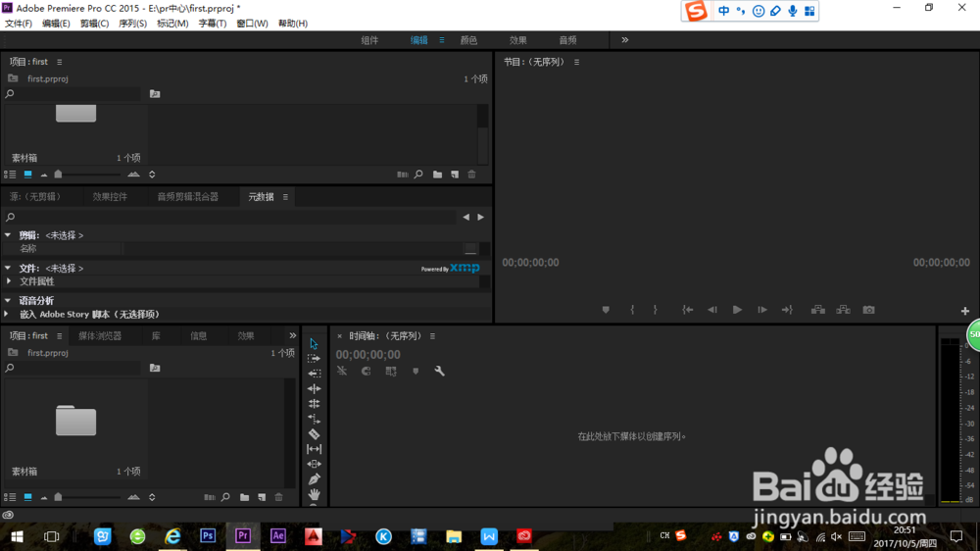This screenshot has height=551, width=980.
Task: Adjust upper Project panel thumbnail zoom slider
Action: [x=58, y=175]
